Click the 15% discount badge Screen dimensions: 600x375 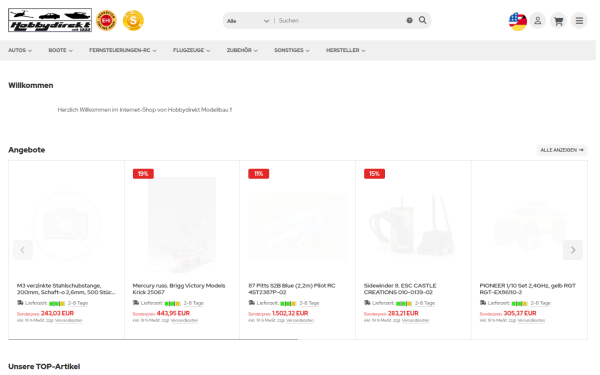tap(374, 174)
